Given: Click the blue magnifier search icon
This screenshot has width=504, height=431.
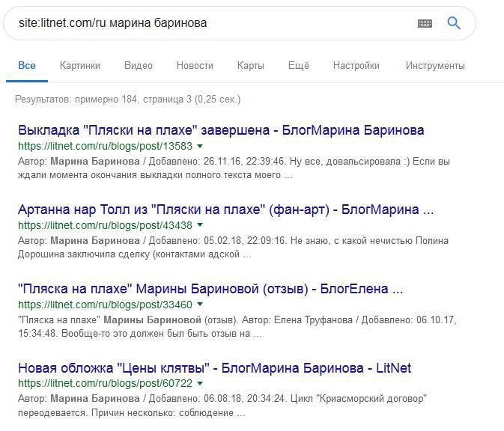Looking at the screenshot, I should point(454,23).
